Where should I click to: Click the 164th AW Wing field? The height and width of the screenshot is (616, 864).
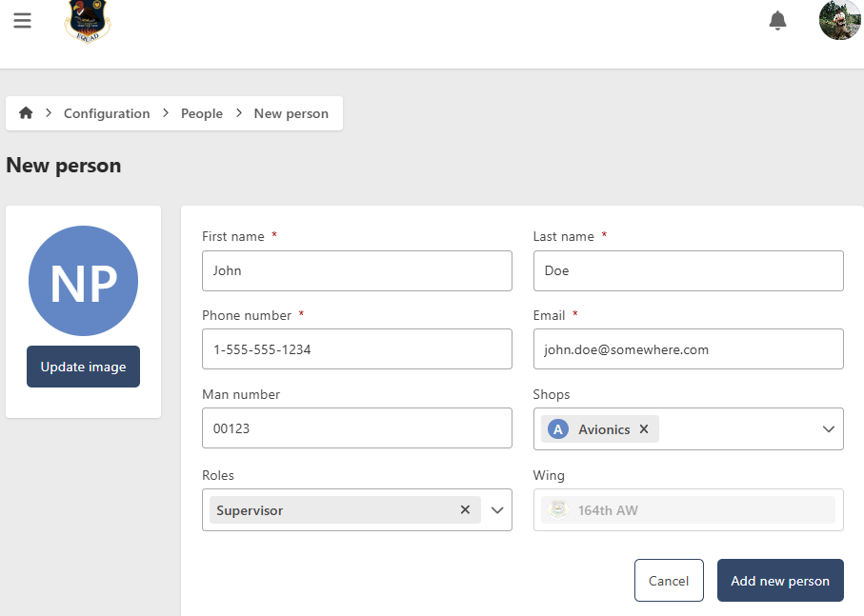tap(688, 510)
